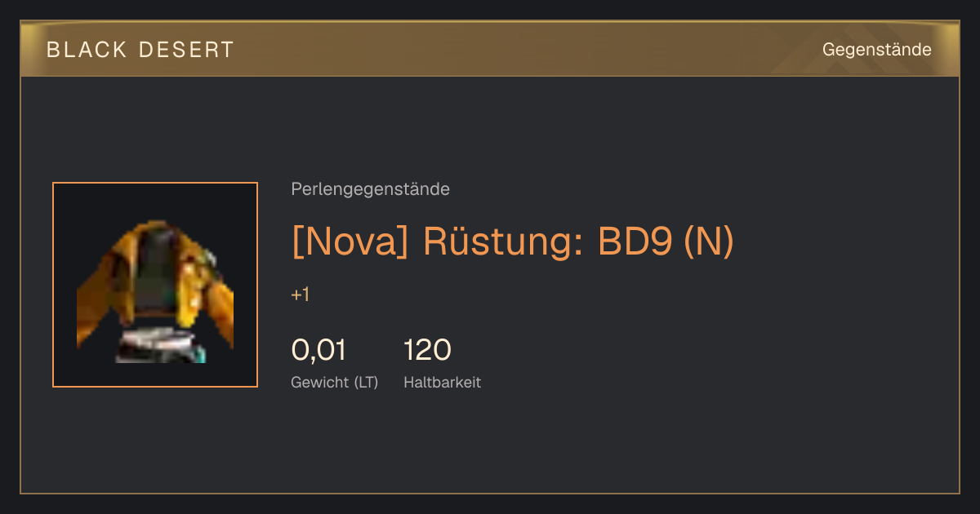The width and height of the screenshot is (980, 514).
Task: Click the golden header banner bar
Action: [x=490, y=49]
